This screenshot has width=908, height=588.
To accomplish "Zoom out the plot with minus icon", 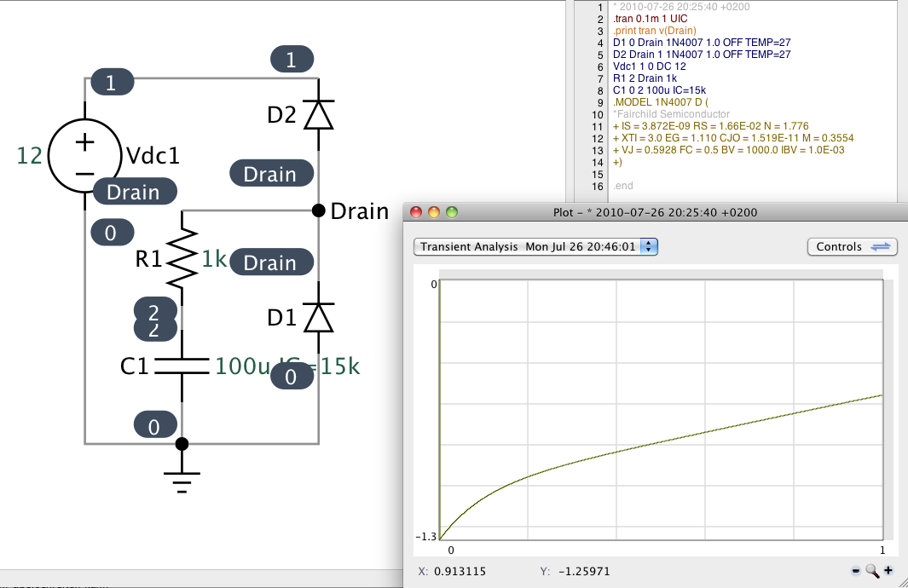I will click(856, 571).
